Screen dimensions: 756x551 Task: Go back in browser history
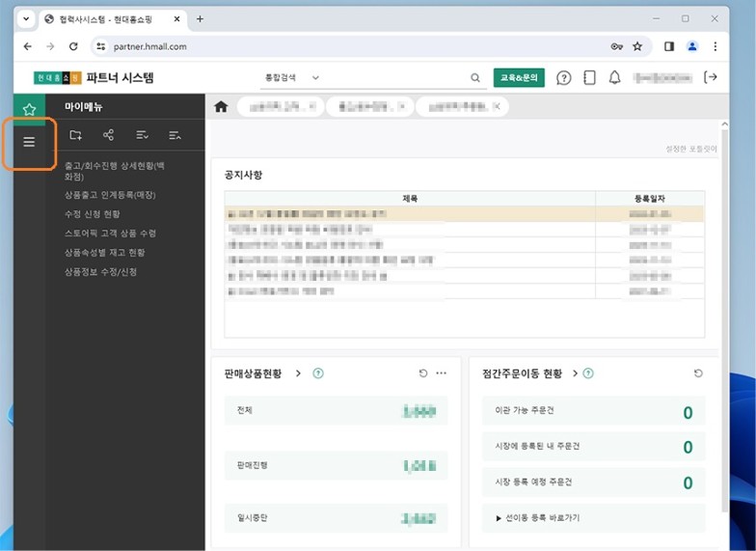click(27, 46)
